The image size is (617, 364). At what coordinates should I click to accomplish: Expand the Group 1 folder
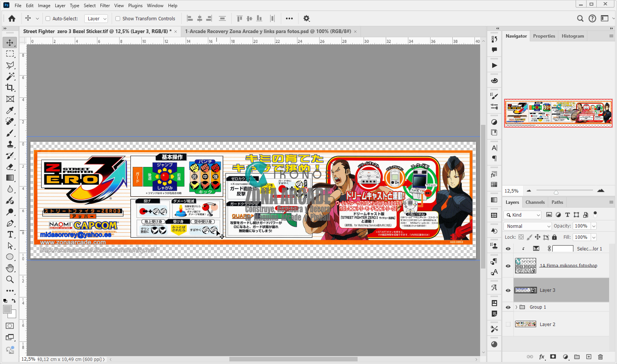517,307
